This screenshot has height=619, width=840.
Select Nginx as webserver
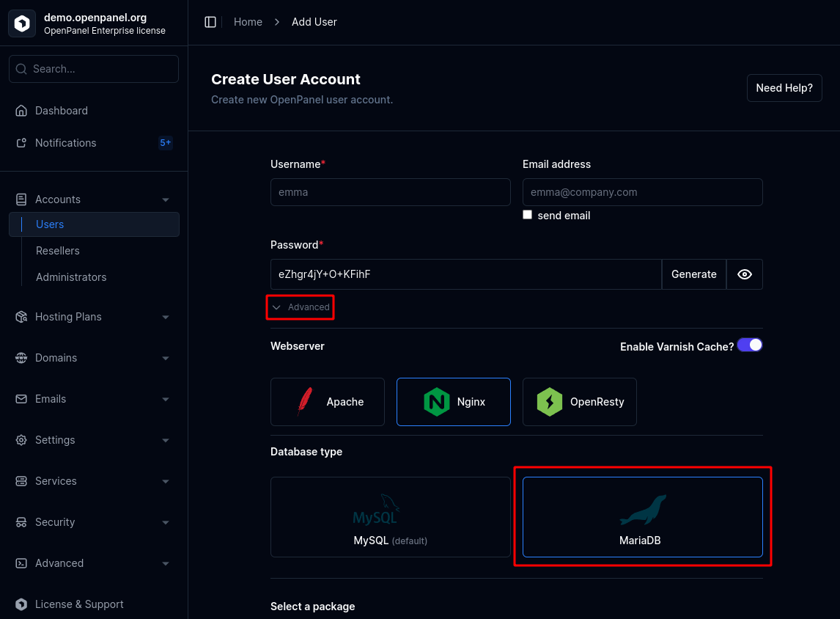tap(453, 402)
